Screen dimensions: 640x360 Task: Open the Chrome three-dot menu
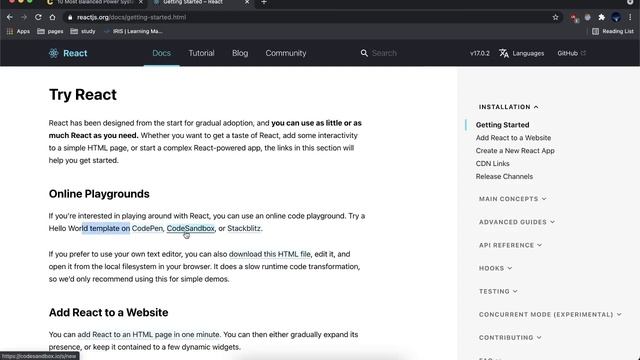click(x=630, y=17)
